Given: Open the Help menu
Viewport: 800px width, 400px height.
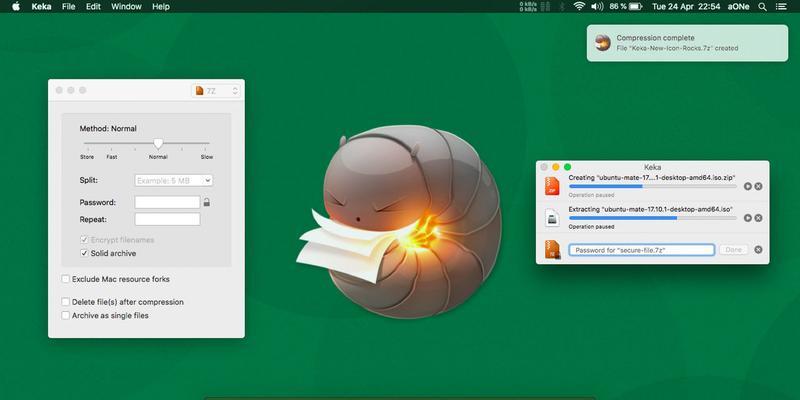Looking at the screenshot, I should [161, 7].
